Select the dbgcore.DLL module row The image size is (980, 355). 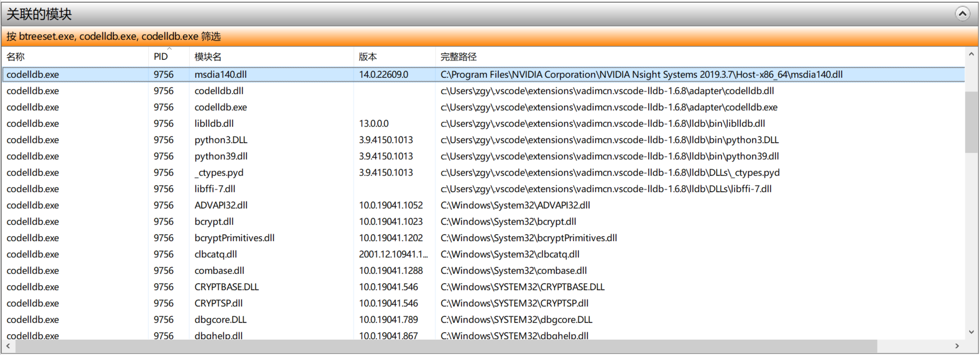pos(483,320)
